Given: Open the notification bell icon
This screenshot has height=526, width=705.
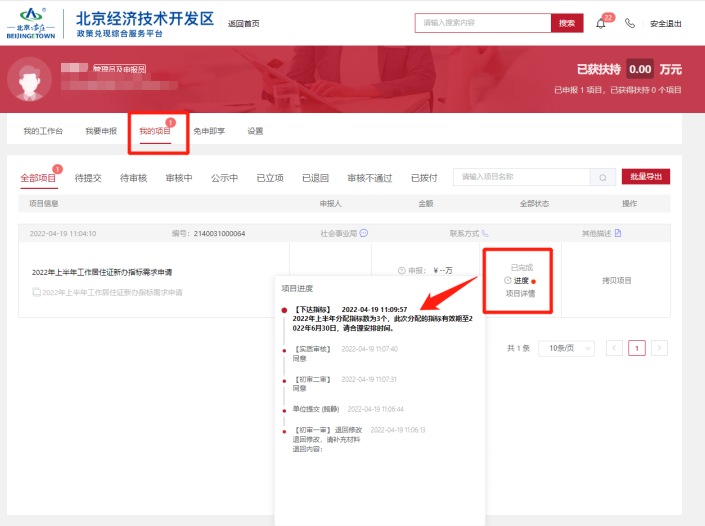Looking at the screenshot, I should [x=601, y=24].
